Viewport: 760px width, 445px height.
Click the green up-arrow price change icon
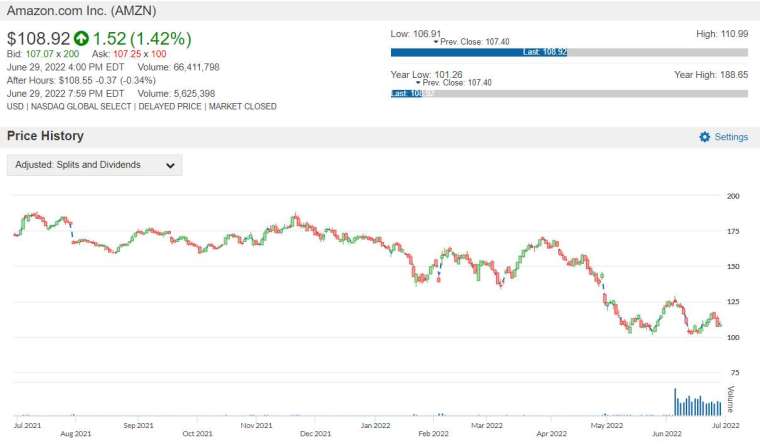81,38
